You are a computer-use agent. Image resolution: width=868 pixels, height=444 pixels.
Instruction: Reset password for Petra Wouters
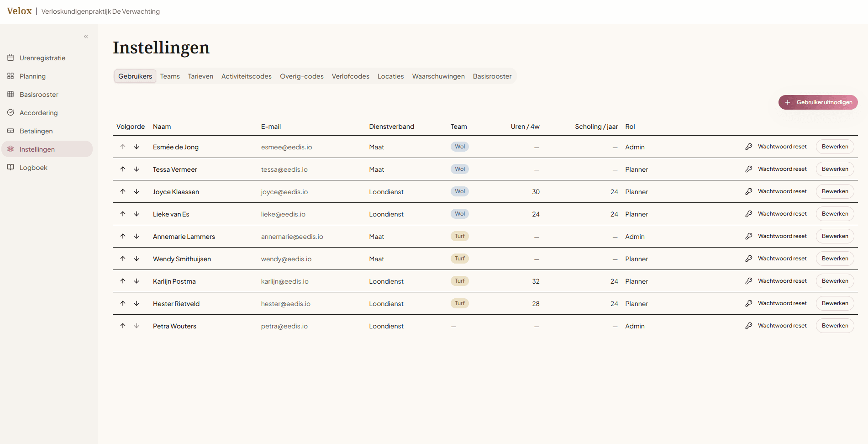776,326
